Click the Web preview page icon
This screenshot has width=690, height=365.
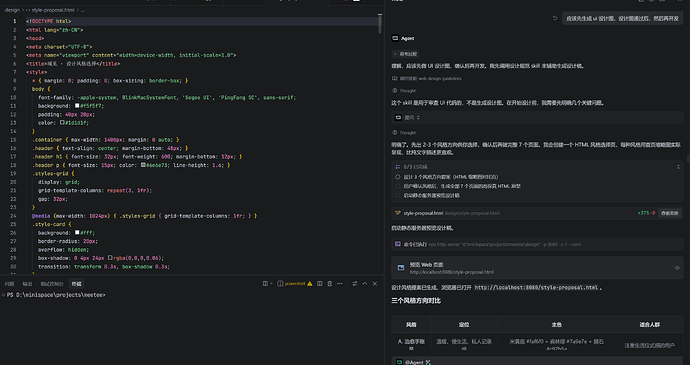coord(401,268)
